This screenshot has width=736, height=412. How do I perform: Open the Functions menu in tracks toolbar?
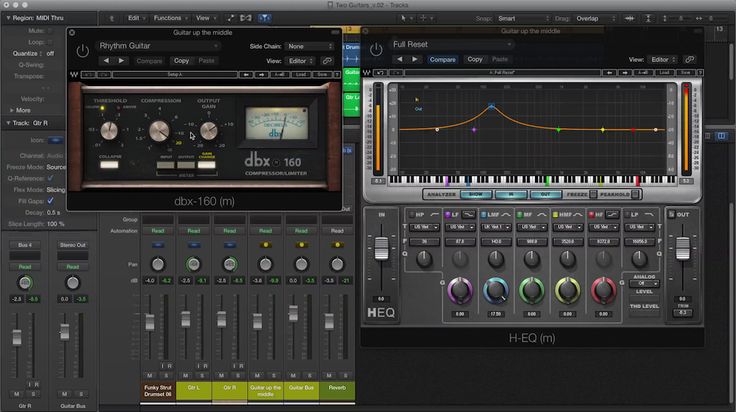click(171, 18)
